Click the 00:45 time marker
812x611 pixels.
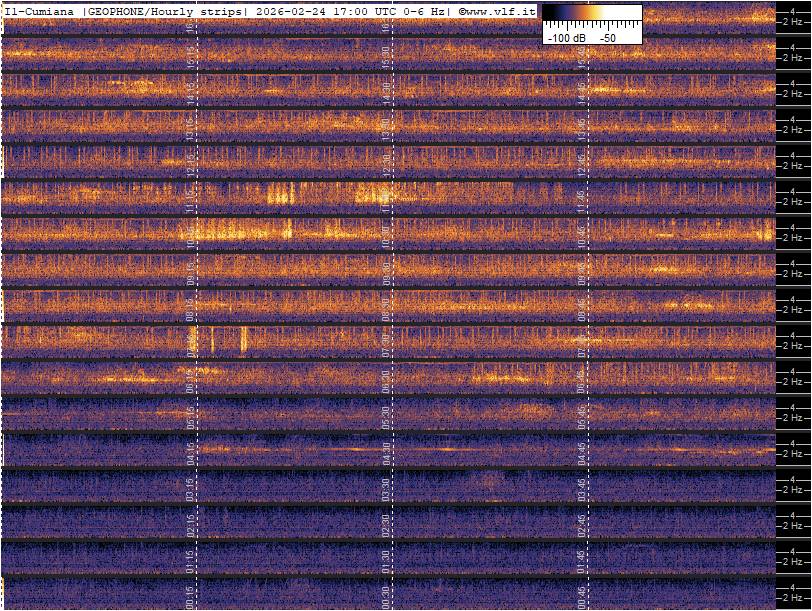[582, 593]
